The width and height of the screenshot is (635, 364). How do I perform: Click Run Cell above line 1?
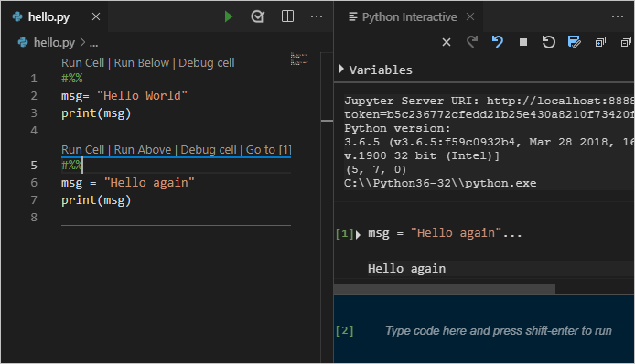click(82, 63)
